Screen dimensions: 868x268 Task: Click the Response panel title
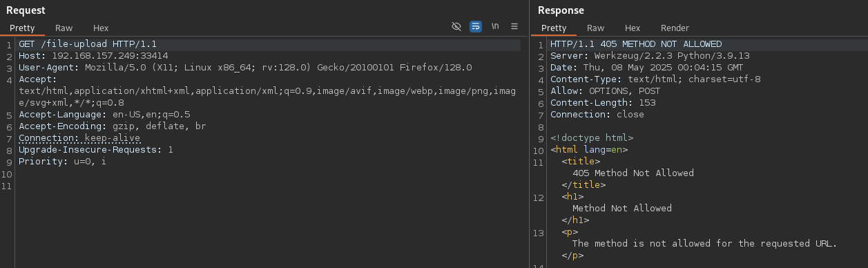561,10
